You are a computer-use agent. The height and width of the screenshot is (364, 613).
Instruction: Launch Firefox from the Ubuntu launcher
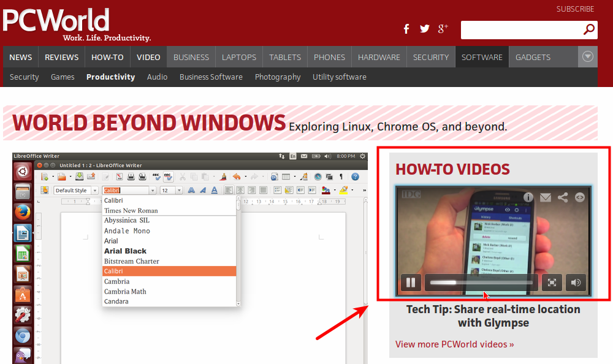click(x=23, y=213)
